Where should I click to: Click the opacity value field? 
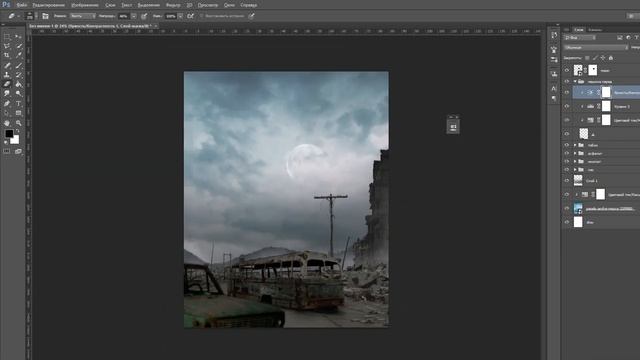click(x=124, y=16)
